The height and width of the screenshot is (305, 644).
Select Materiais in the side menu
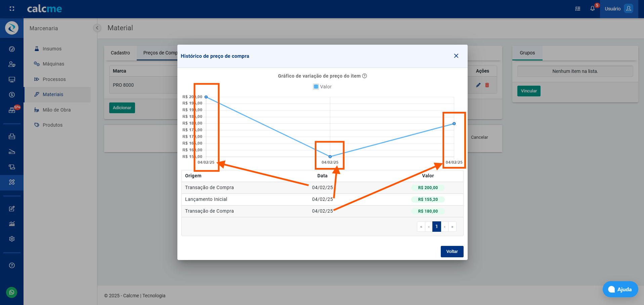click(x=53, y=94)
